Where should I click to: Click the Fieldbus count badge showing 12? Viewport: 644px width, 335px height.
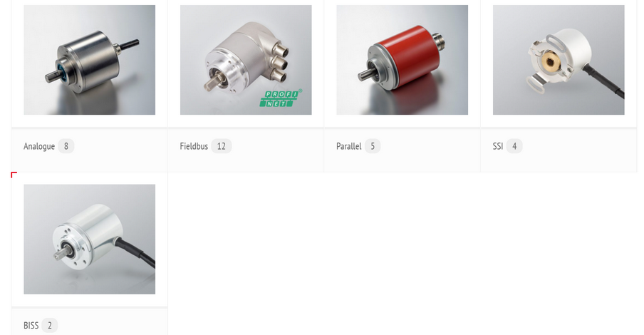[x=222, y=146]
